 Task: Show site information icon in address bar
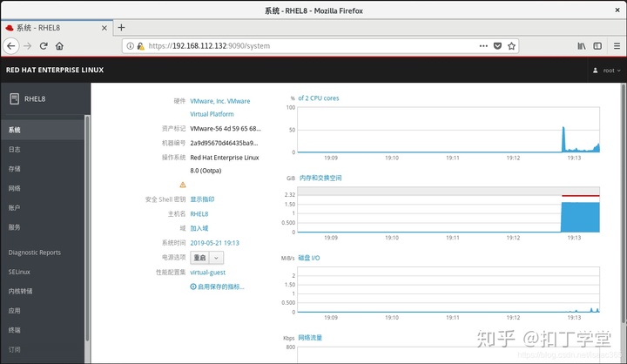tap(130, 46)
